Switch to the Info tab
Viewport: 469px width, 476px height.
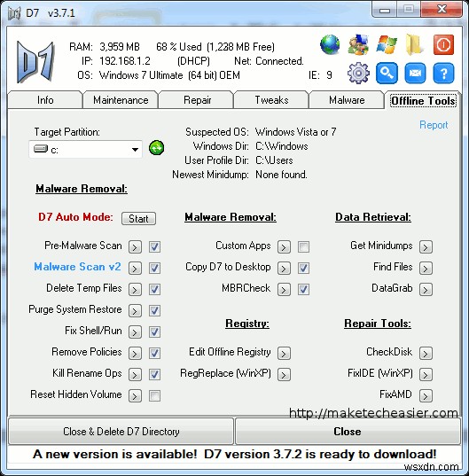tap(45, 100)
